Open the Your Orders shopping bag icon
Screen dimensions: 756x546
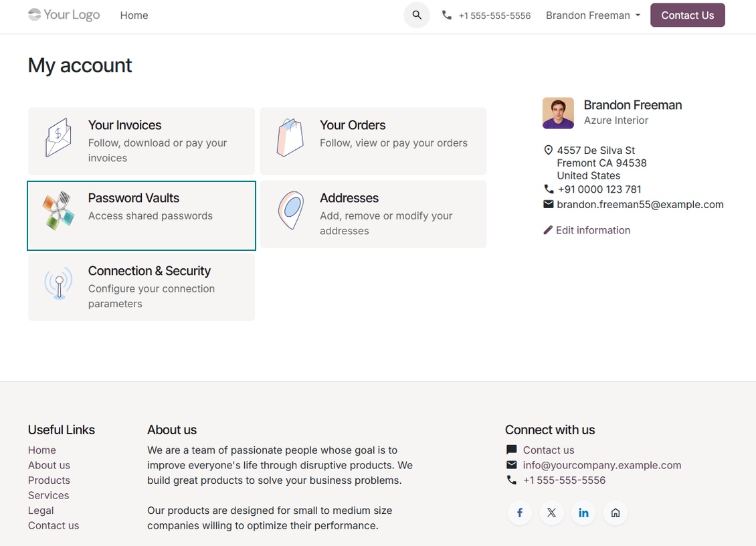(290, 137)
